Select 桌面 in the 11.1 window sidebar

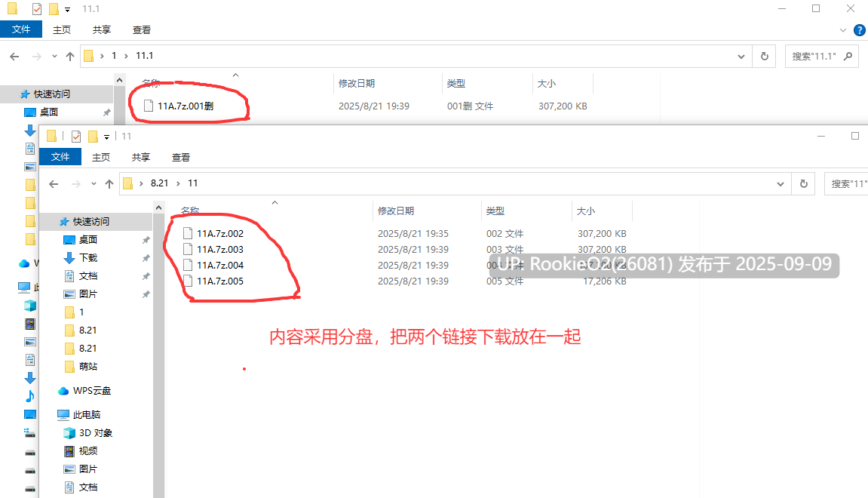click(x=49, y=112)
